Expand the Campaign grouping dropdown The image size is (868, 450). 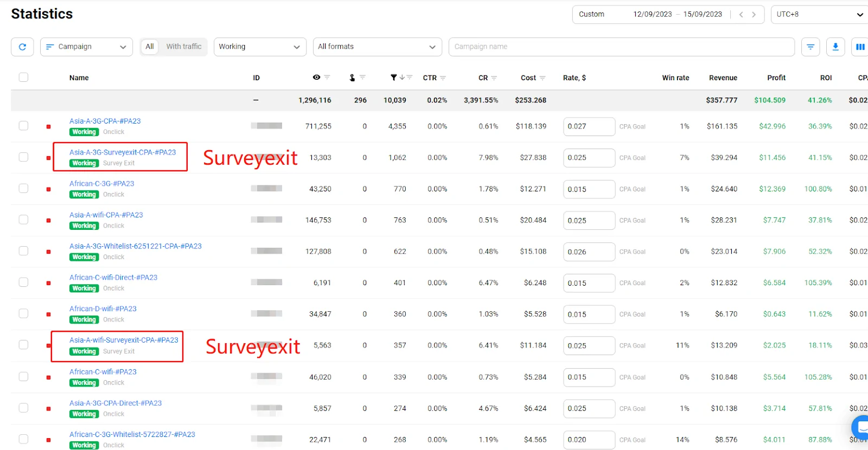pos(86,47)
